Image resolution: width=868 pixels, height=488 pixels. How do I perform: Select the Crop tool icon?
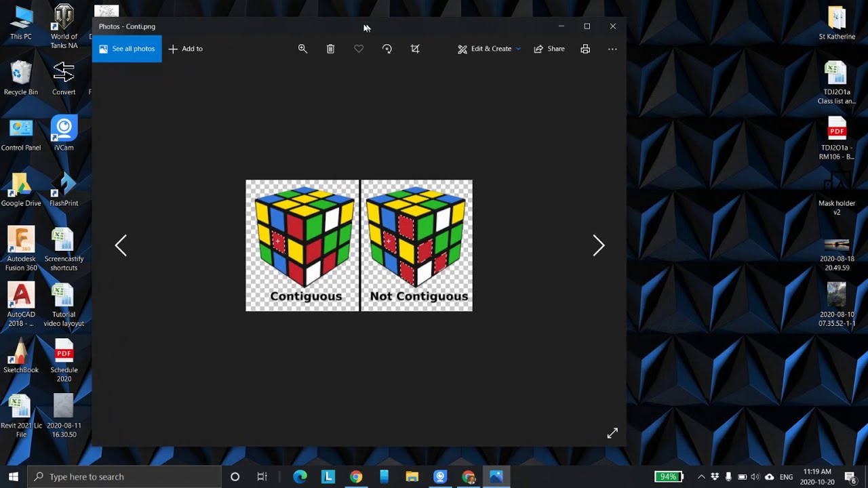415,49
